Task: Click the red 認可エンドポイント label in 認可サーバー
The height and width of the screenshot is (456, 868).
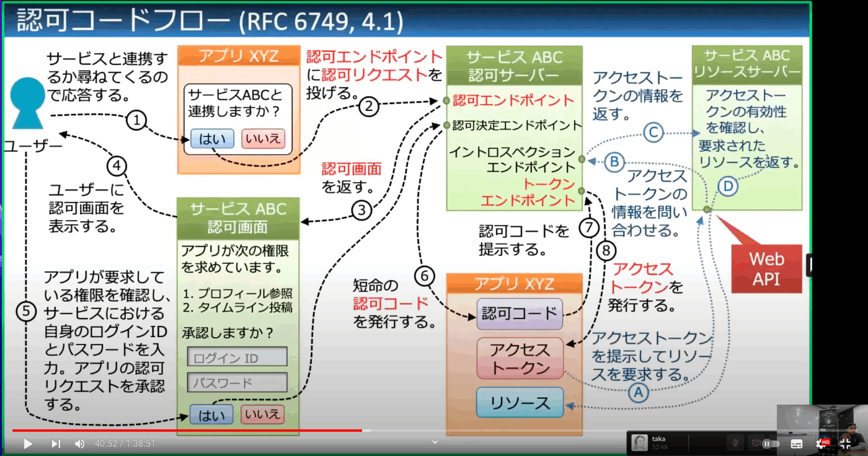Action: point(513,100)
